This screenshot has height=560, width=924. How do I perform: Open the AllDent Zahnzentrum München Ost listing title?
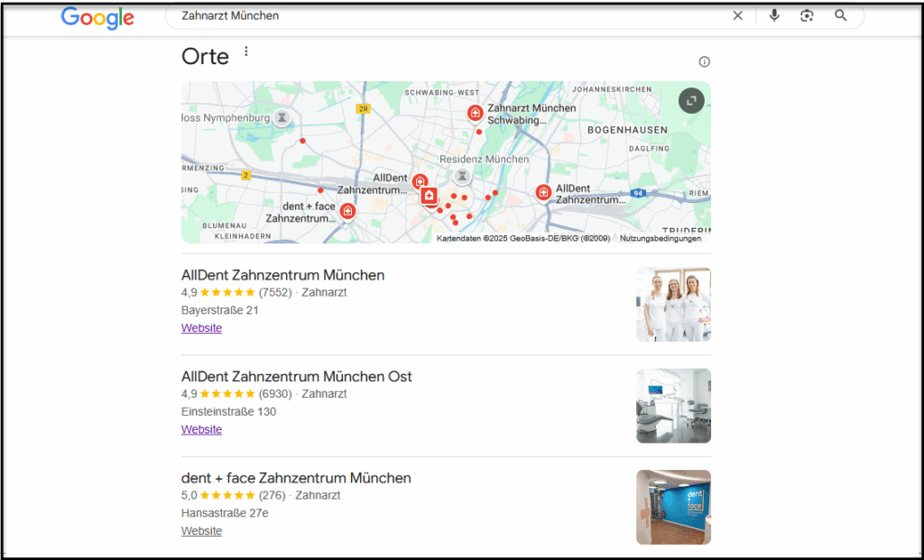296,376
